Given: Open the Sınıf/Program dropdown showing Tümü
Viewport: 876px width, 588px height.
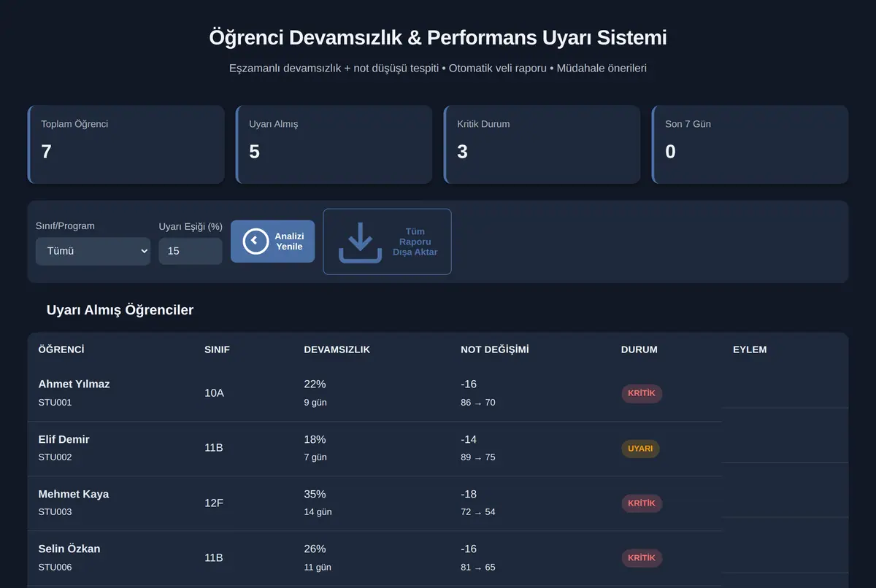Looking at the screenshot, I should click(x=93, y=251).
